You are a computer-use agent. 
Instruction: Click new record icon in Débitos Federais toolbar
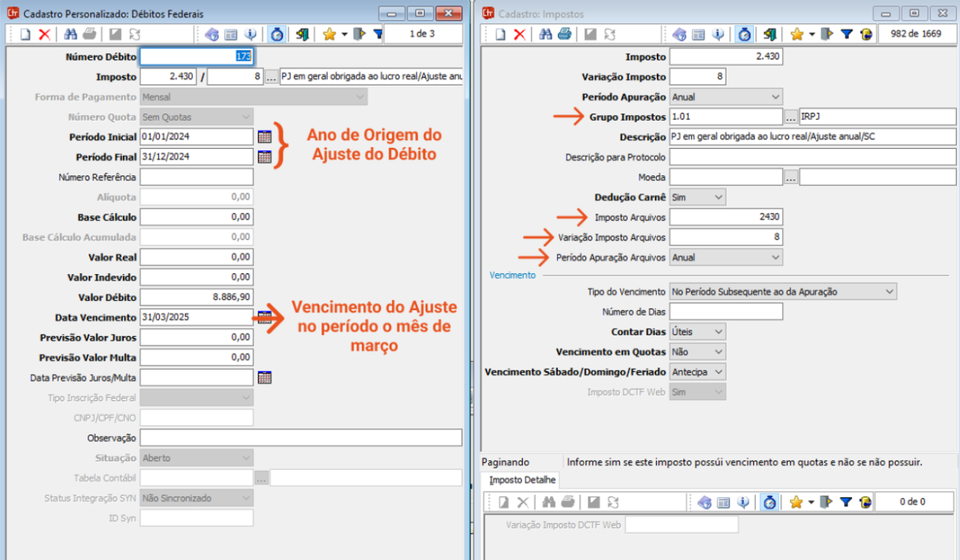click(25, 34)
